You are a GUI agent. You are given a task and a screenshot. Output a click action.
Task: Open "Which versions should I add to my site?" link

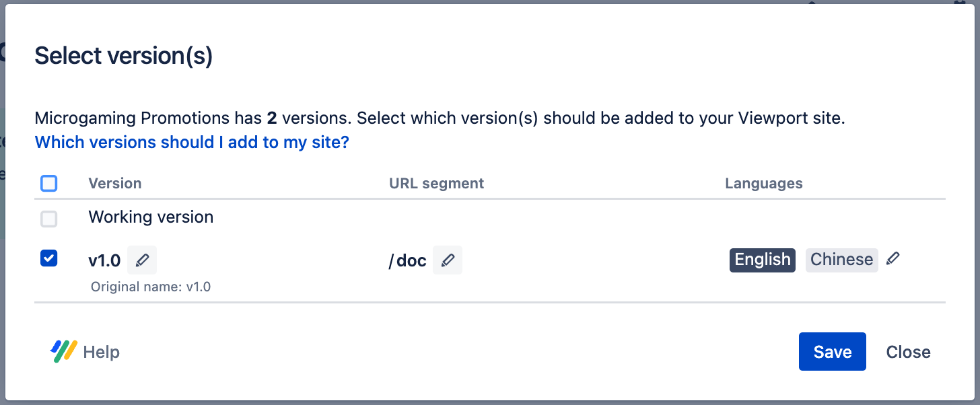coord(192,142)
